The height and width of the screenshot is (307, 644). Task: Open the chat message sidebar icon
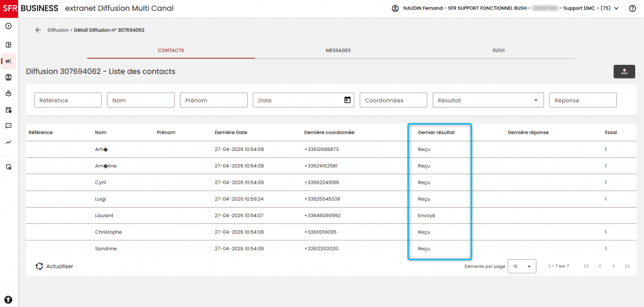tap(8, 126)
